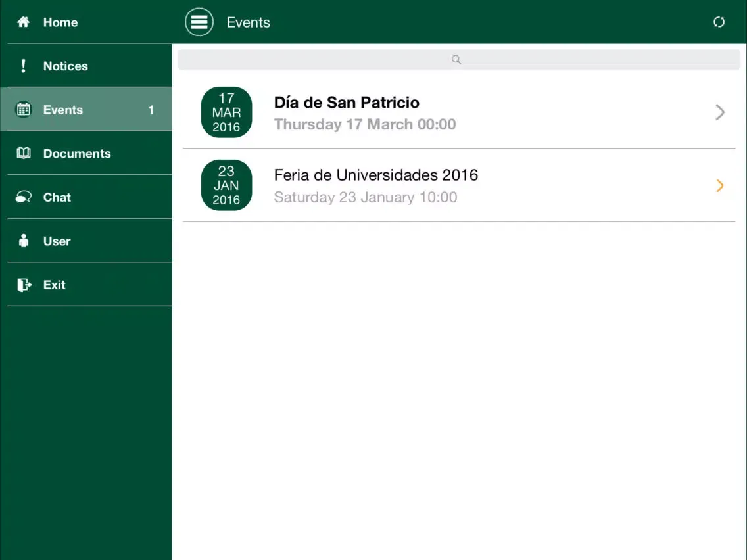The image size is (747, 560).
Task: Click Saturday 23 January 10:00 text
Action: click(366, 197)
